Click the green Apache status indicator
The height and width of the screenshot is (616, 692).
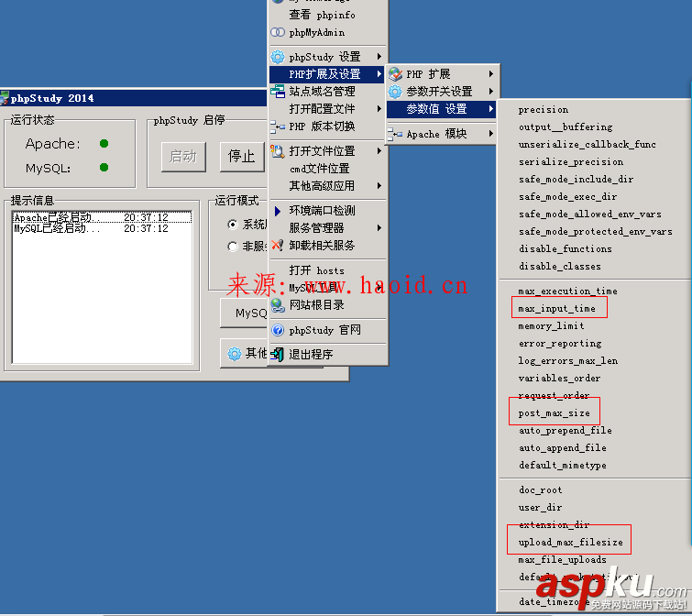click(x=104, y=143)
